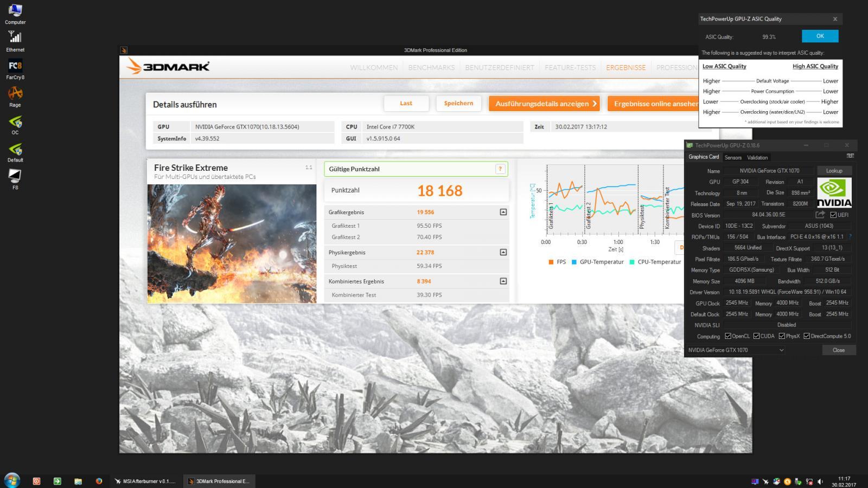Click the blue GPU-Temperatur legend swatch
The width and height of the screenshot is (868, 488).
574,262
